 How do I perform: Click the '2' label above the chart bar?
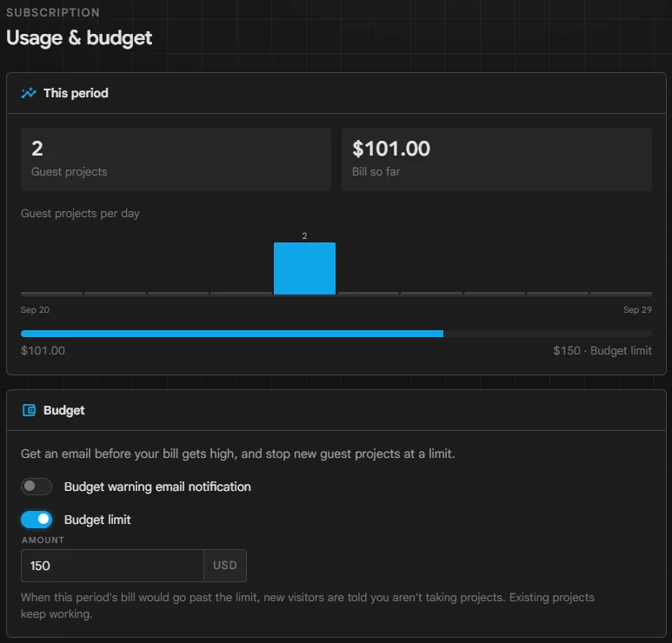305,236
